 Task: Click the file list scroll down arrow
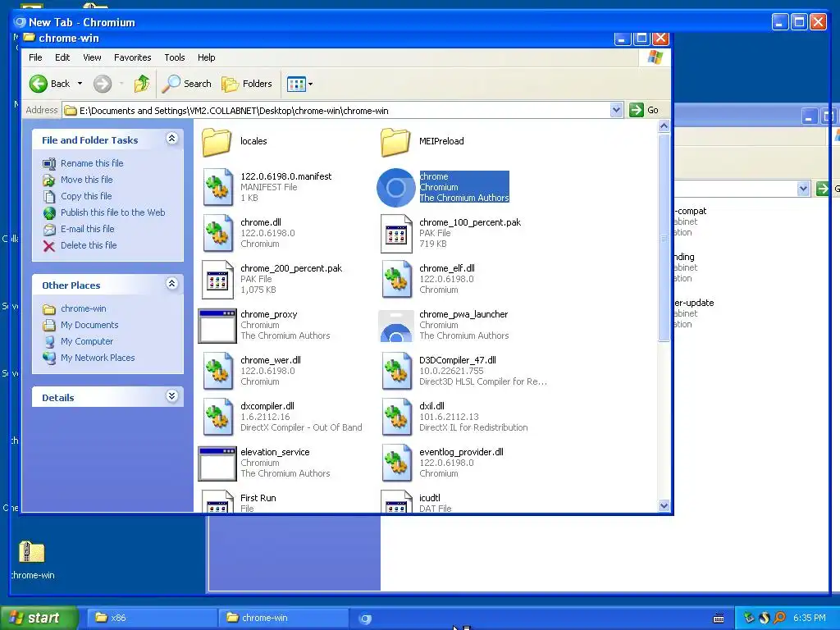664,505
